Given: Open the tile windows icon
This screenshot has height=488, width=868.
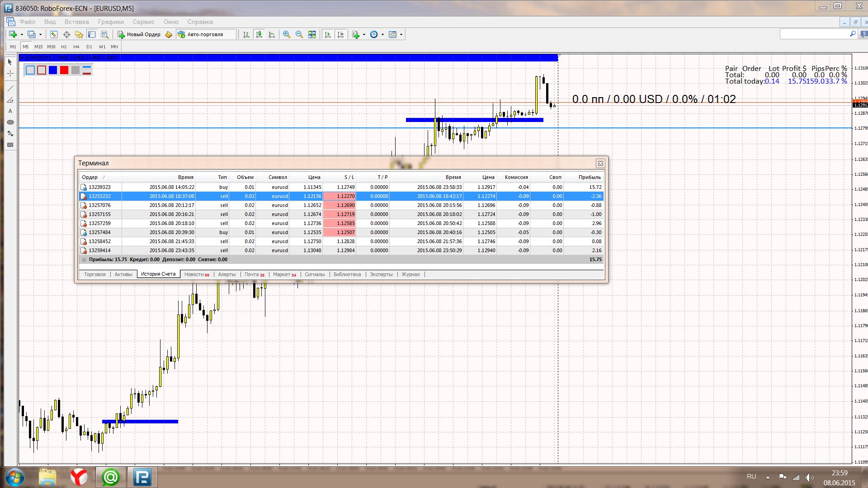Looking at the screenshot, I should 312,34.
